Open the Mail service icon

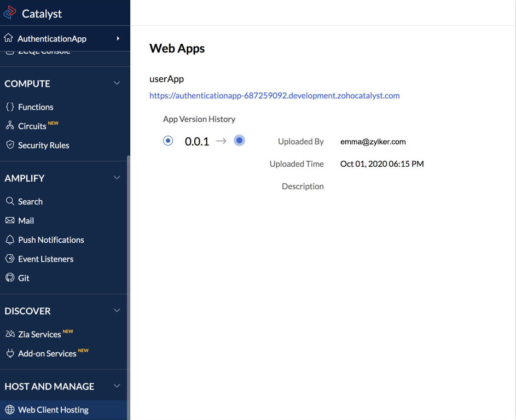[9, 220]
